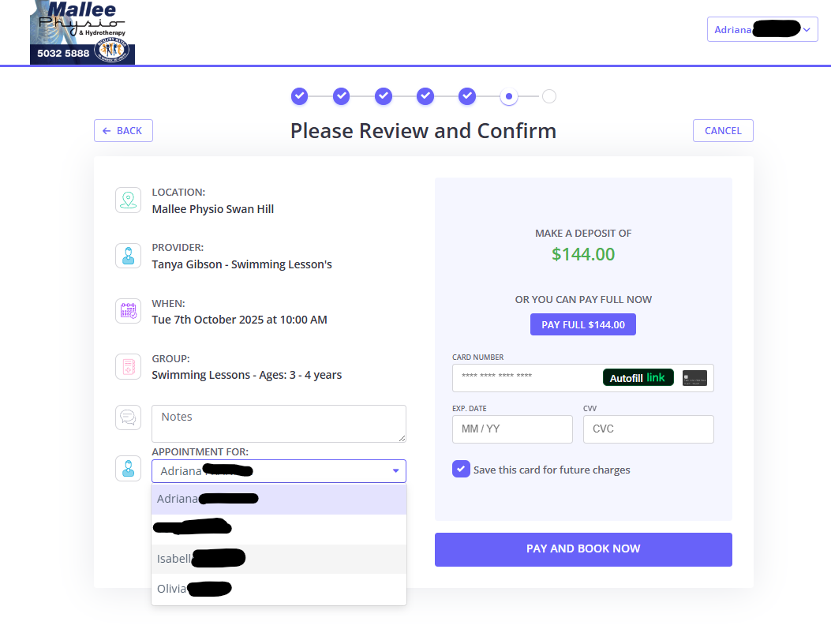
Task: Click the Pay Full $144.00 button
Action: point(582,324)
